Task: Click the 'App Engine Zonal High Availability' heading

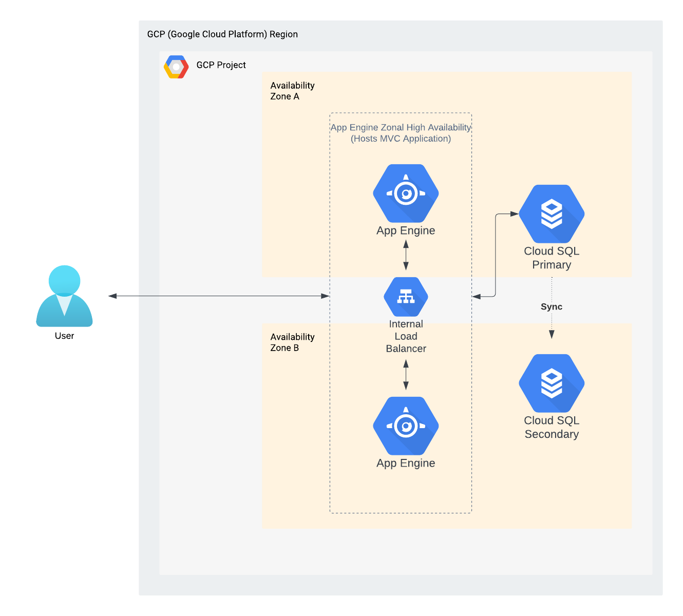Action: point(401,127)
